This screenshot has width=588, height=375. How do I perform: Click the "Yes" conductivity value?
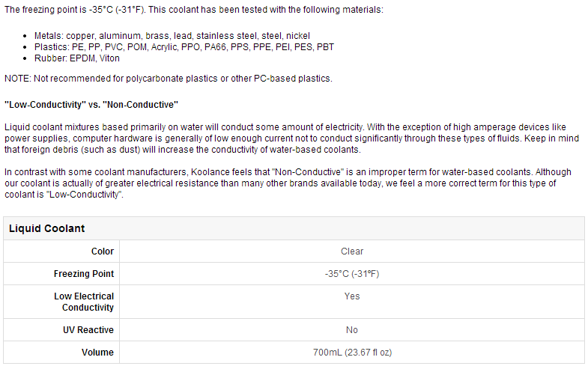pos(352,296)
